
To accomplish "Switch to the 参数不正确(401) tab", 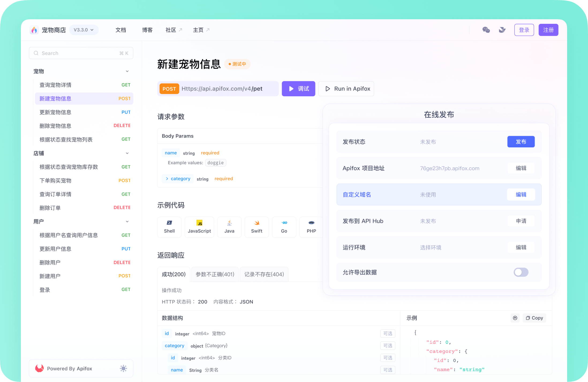I will coord(215,274).
